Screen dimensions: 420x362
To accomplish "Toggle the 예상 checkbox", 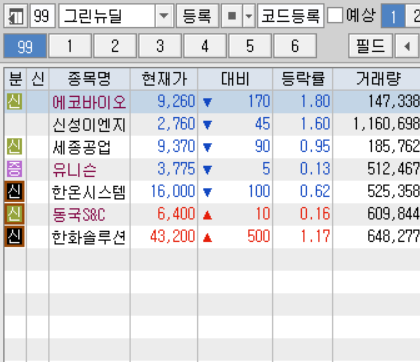I will [x=335, y=15].
